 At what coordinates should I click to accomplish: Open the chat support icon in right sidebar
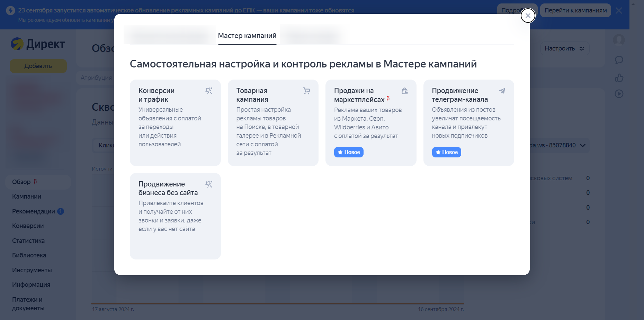(x=619, y=60)
